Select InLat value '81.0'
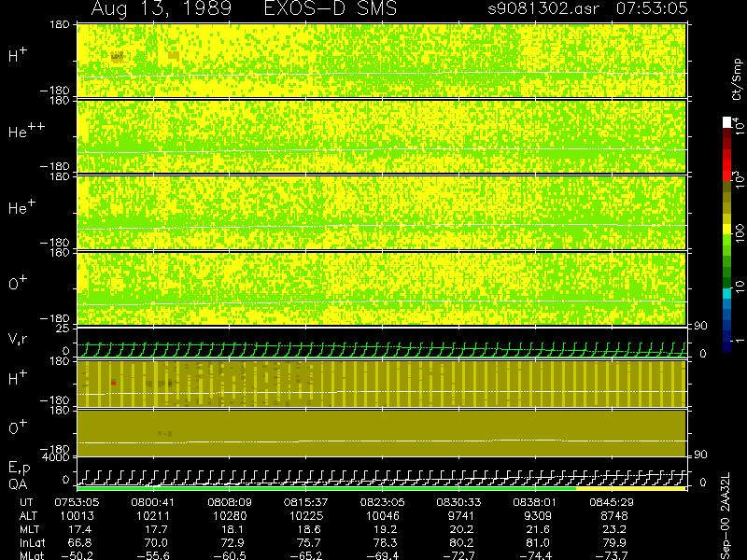The width and height of the screenshot is (747, 560). (540, 542)
